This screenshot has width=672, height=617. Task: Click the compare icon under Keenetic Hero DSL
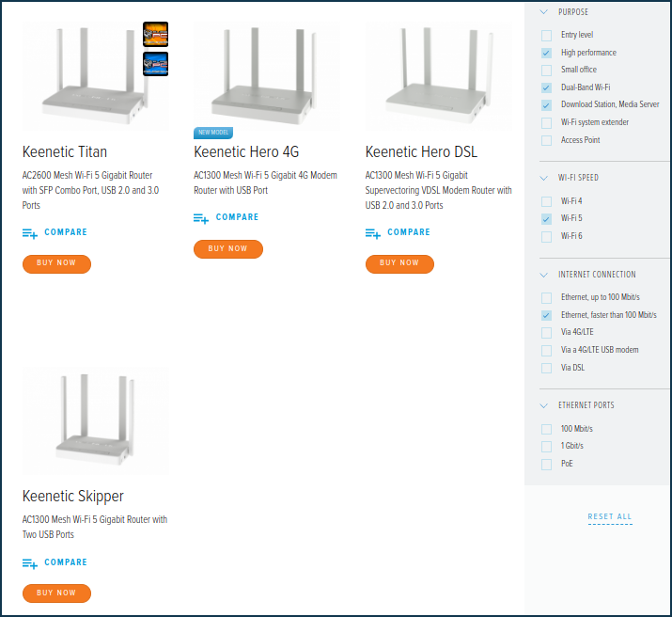373,233
